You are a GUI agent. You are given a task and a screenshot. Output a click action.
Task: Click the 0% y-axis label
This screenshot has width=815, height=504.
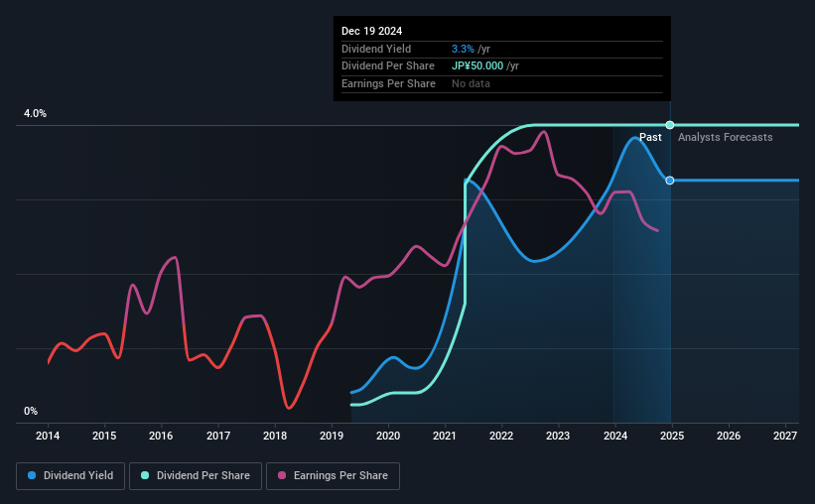[x=31, y=411]
